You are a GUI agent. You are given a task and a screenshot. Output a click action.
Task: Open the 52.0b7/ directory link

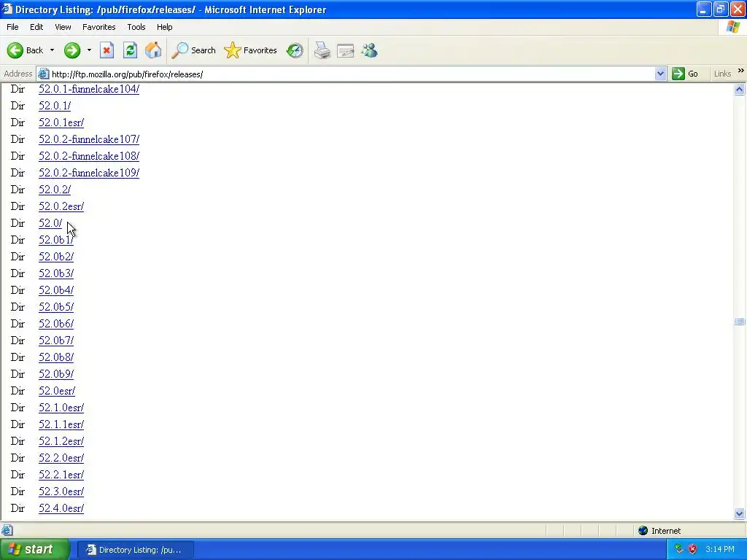pos(55,341)
